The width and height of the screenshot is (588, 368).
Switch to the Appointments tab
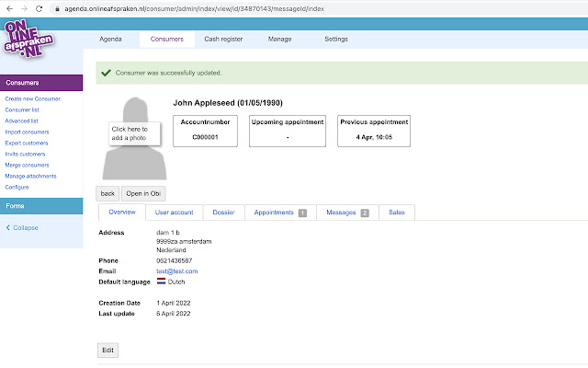[x=280, y=213]
